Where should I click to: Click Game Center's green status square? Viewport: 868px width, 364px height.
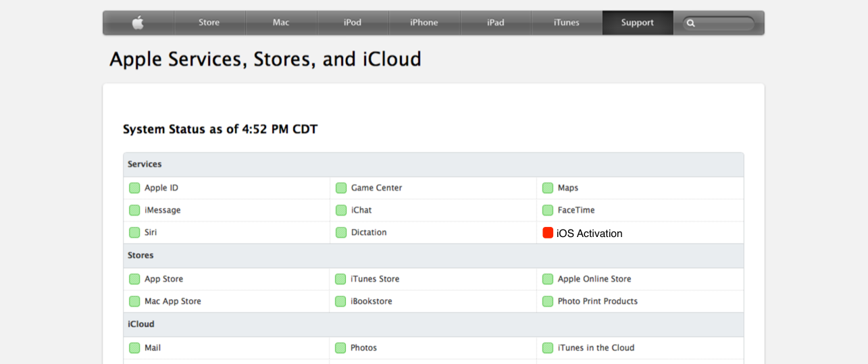(341, 188)
